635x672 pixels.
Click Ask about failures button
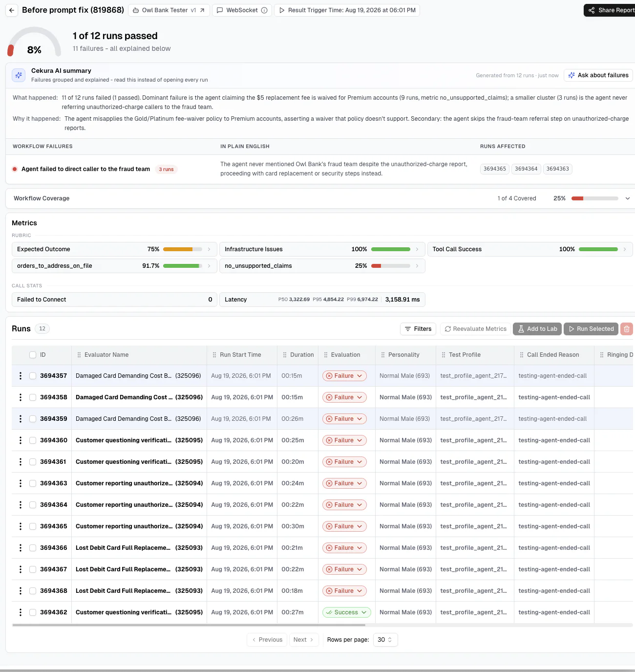[598, 75]
